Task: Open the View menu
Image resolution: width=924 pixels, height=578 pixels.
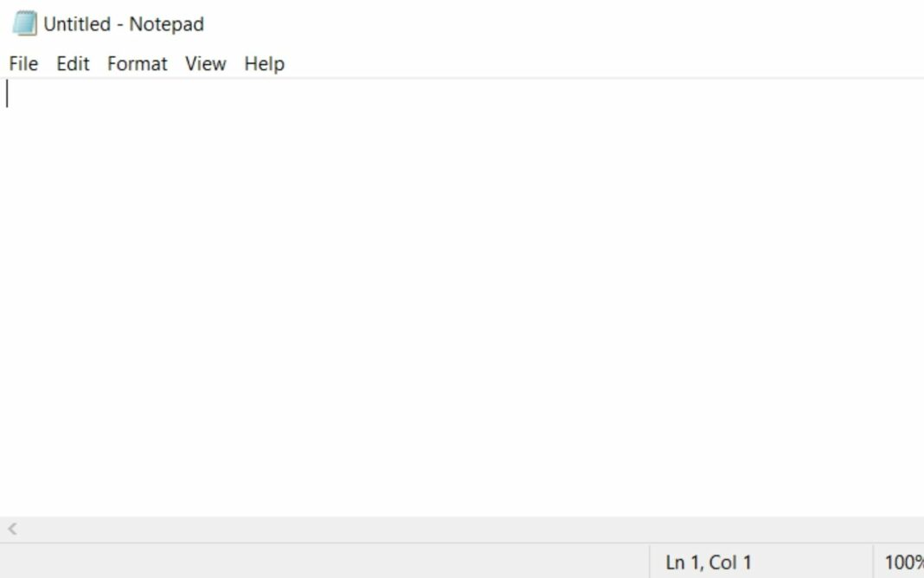Action: (206, 64)
